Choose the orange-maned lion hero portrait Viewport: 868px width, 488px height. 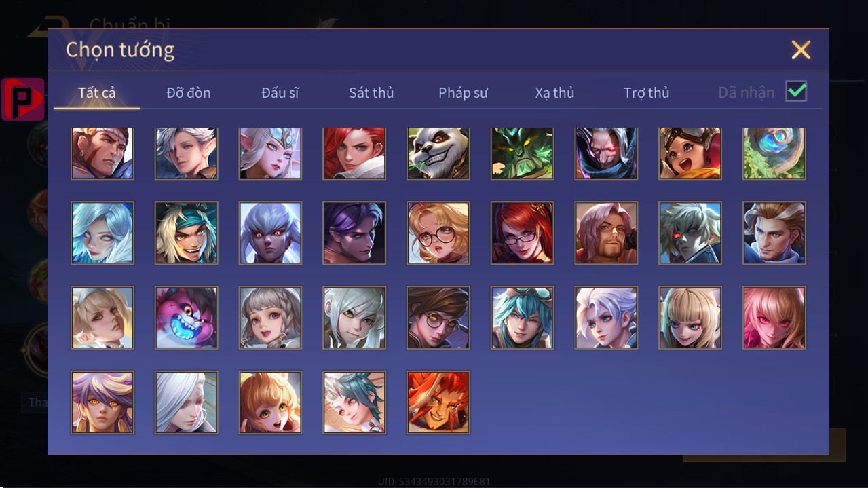pyautogui.click(x=438, y=402)
